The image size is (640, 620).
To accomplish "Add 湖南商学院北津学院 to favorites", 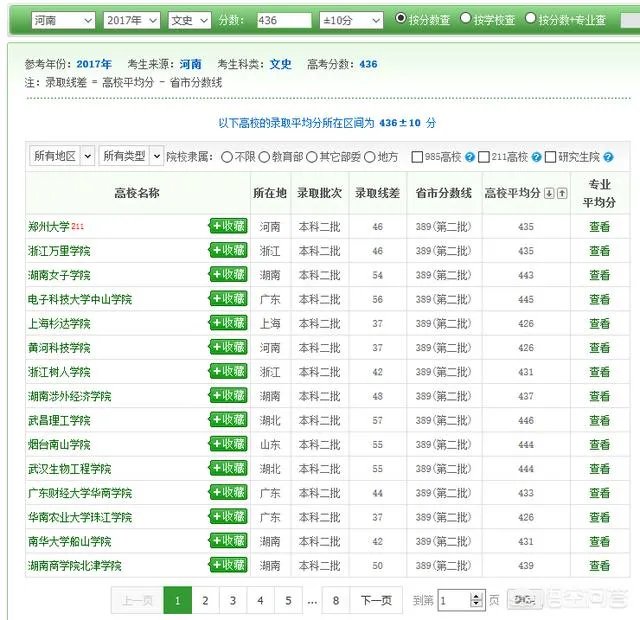I will pyautogui.click(x=228, y=565).
